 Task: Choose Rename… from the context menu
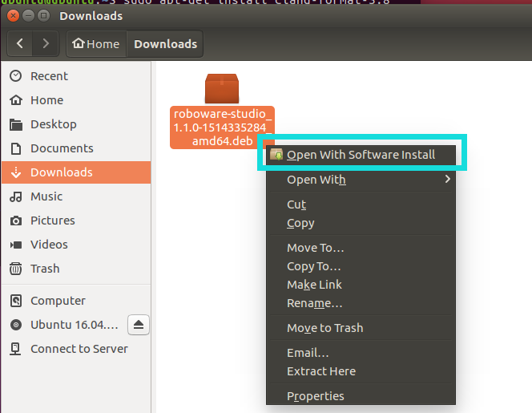coord(361,303)
